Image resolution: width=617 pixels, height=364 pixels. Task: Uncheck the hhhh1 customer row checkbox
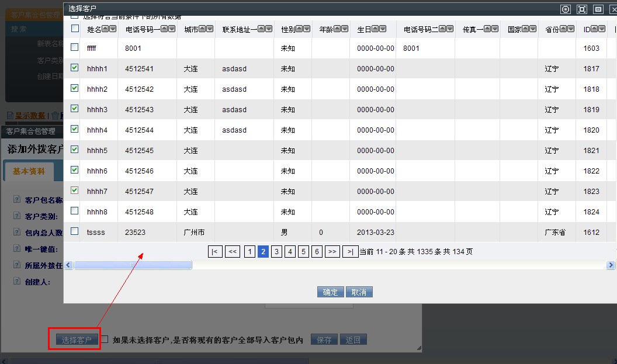coord(74,68)
